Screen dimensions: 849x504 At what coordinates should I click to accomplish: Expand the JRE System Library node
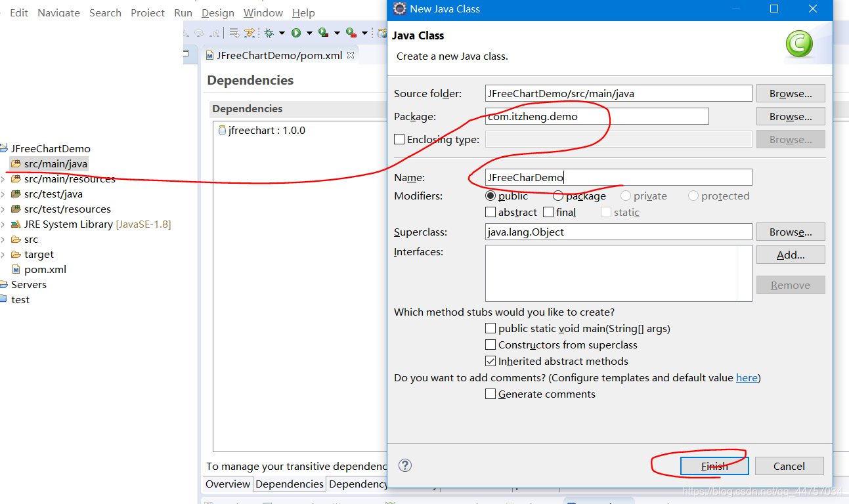point(3,224)
